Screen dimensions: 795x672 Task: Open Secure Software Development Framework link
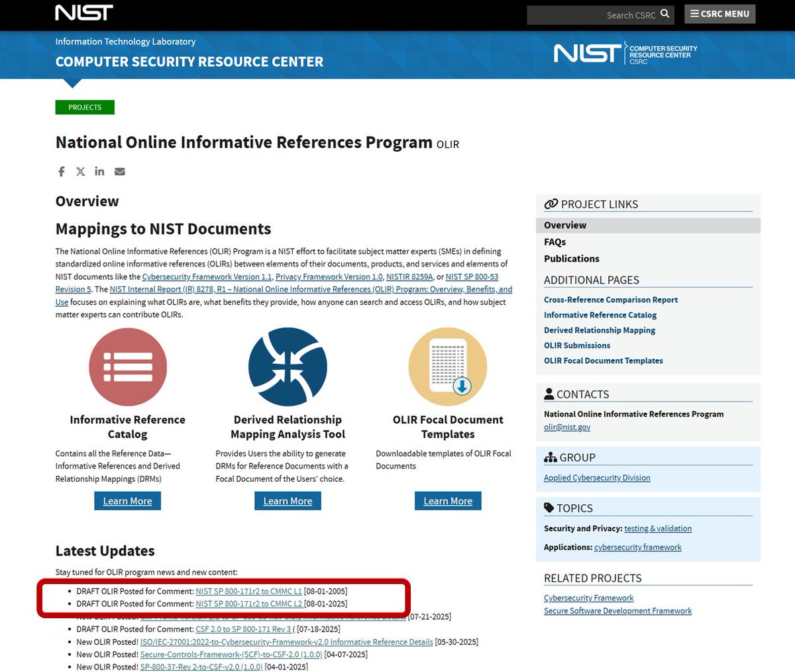(x=618, y=611)
